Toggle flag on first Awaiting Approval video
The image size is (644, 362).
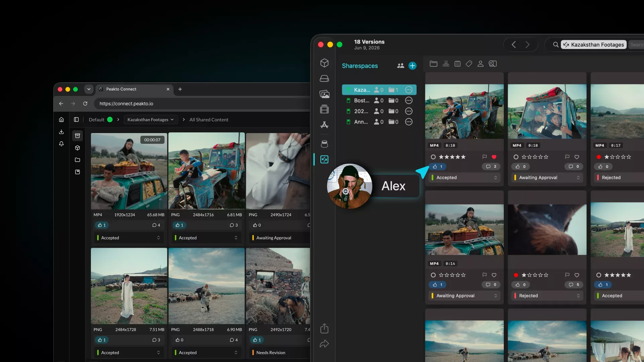click(567, 157)
